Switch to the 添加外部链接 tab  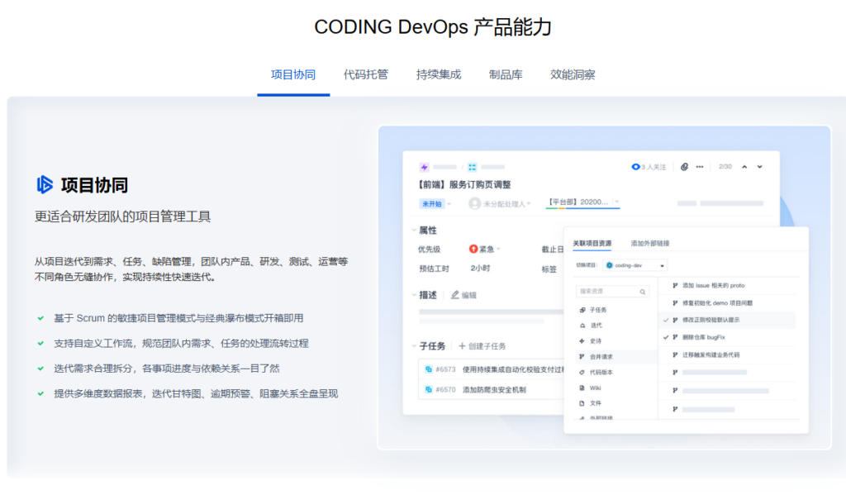[x=649, y=244]
